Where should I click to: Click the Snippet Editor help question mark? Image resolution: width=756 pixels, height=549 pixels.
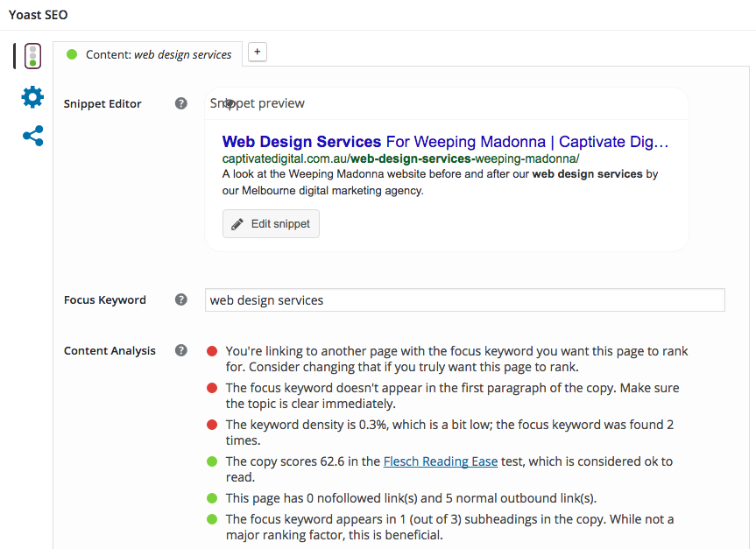(180, 103)
